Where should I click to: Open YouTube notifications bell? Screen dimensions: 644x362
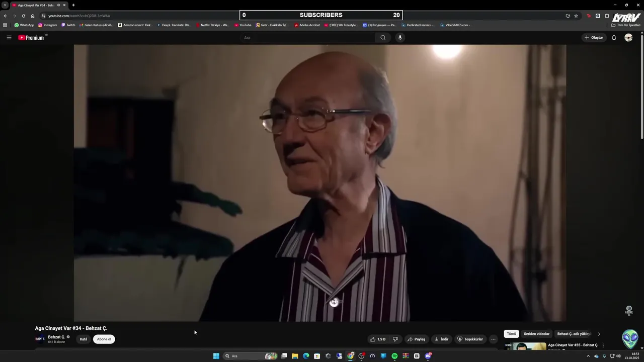[x=614, y=38]
